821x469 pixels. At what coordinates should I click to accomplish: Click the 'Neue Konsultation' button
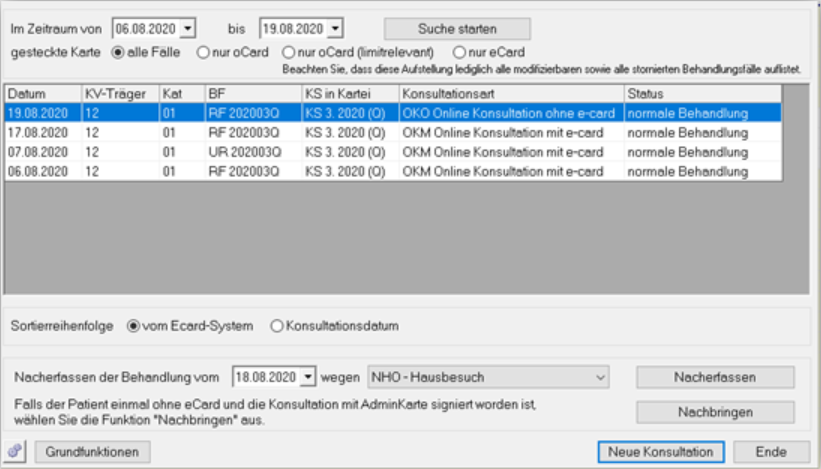pos(661,452)
